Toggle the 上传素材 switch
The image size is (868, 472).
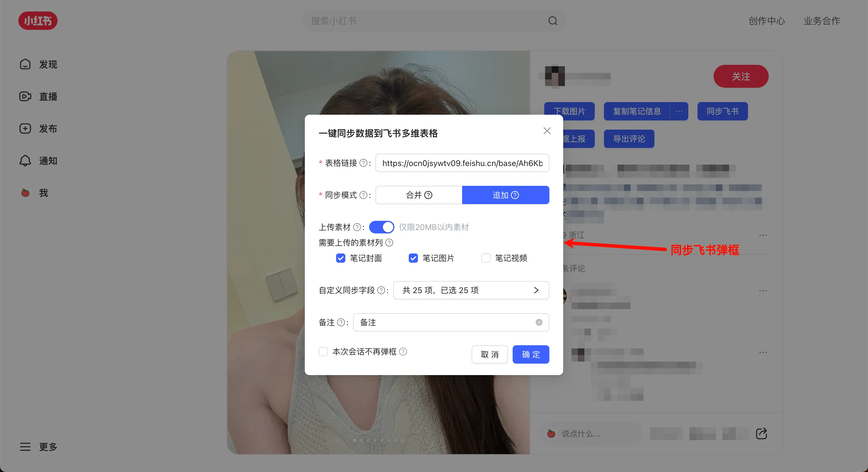[x=381, y=227]
